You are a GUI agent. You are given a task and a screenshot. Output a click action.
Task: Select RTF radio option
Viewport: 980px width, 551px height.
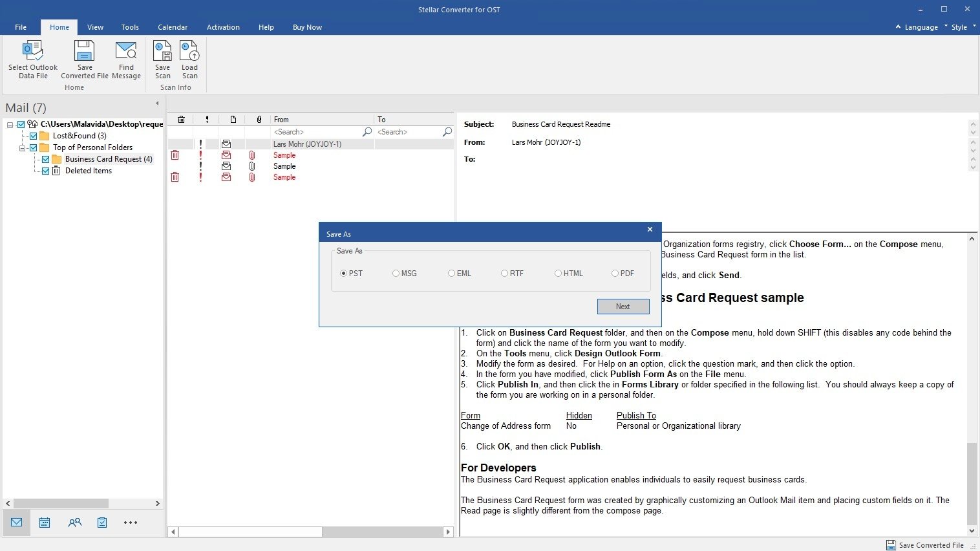[x=504, y=274]
